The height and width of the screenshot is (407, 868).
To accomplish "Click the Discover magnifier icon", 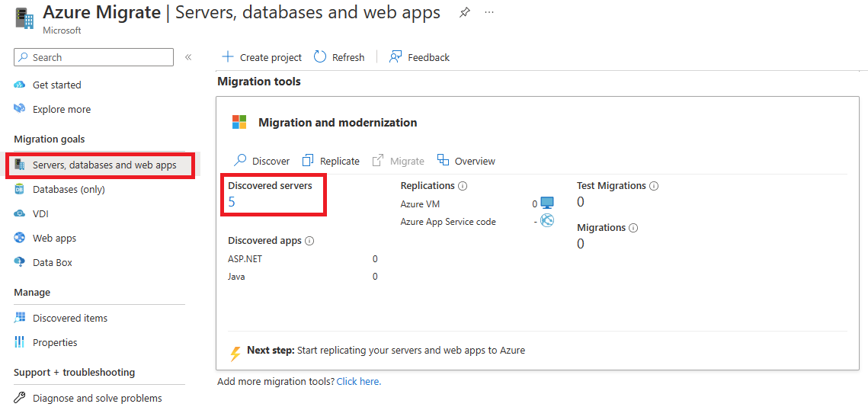I will (x=240, y=161).
